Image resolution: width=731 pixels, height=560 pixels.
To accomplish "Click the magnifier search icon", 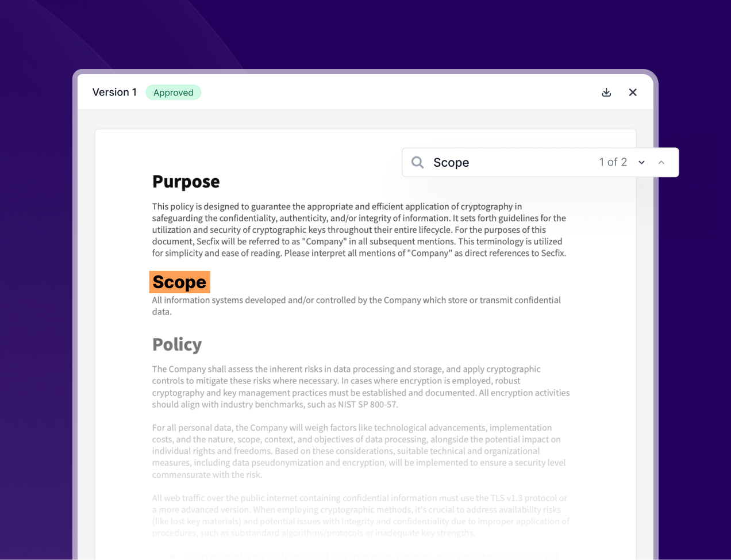I will pos(418,163).
